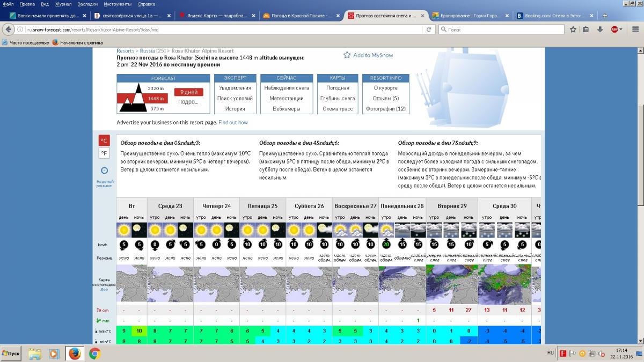Open the ABP icon's dropdown arrow
Image resolution: width=644 pixels, height=362 pixels.
click(x=621, y=29)
